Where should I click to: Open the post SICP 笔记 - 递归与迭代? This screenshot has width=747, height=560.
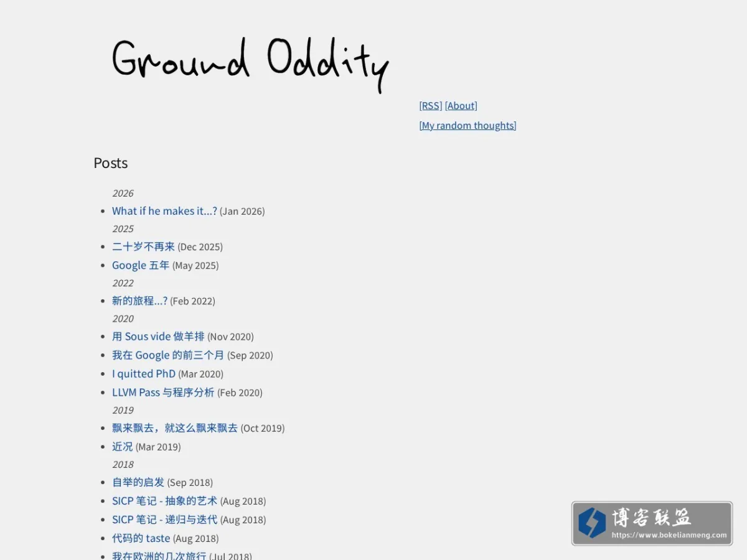click(165, 519)
